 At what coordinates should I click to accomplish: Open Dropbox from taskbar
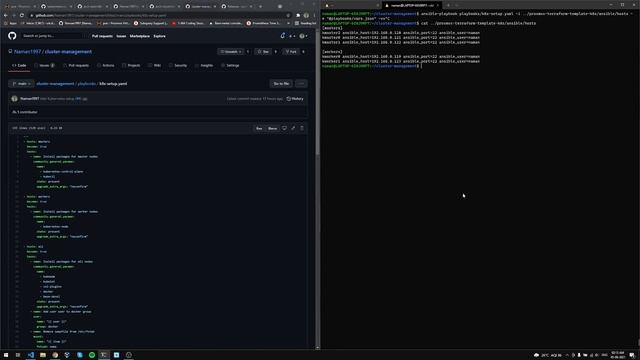tap(67, 355)
